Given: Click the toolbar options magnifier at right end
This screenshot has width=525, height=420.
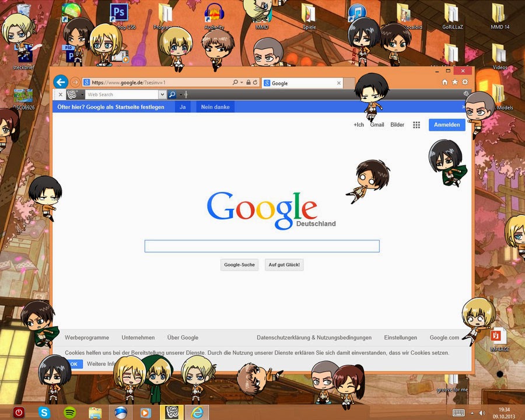Looking at the screenshot, I should [466, 94].
